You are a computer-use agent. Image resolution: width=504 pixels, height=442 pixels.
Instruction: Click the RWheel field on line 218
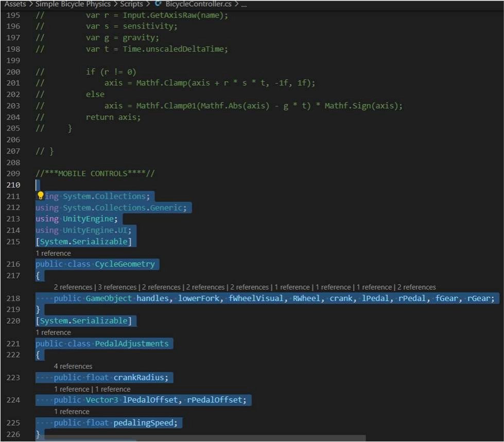[x=306, y=298]
